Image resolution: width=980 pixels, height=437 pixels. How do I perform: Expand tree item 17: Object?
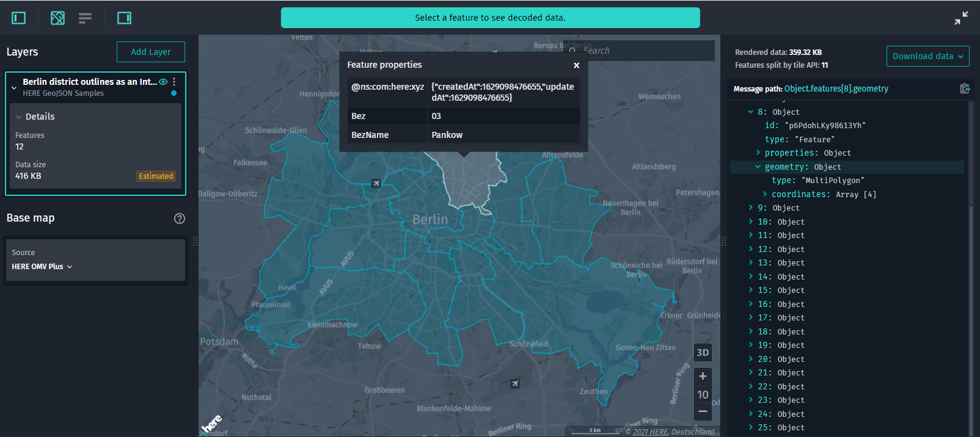click(x=751, y=317)
